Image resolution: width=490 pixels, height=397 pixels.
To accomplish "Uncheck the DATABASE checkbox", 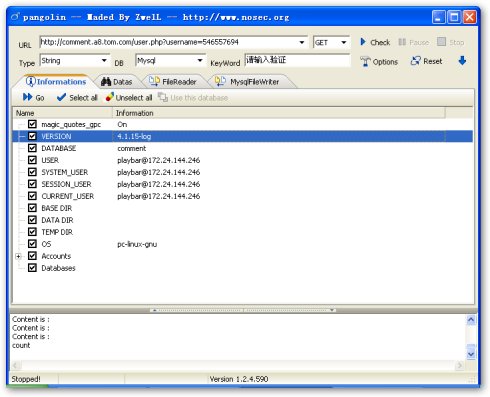I will (x=32, y=148).
